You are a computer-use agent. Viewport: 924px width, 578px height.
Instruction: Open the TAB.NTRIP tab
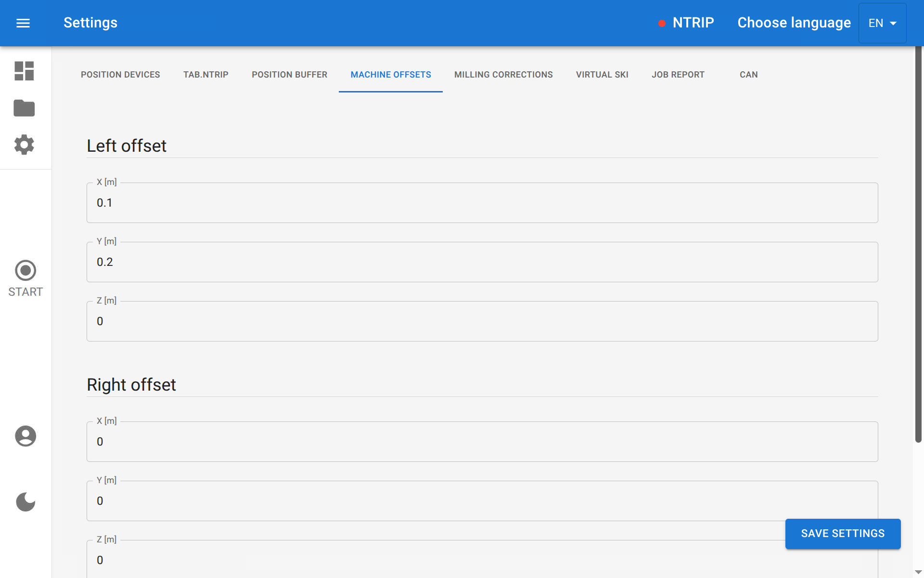point(205,75)
